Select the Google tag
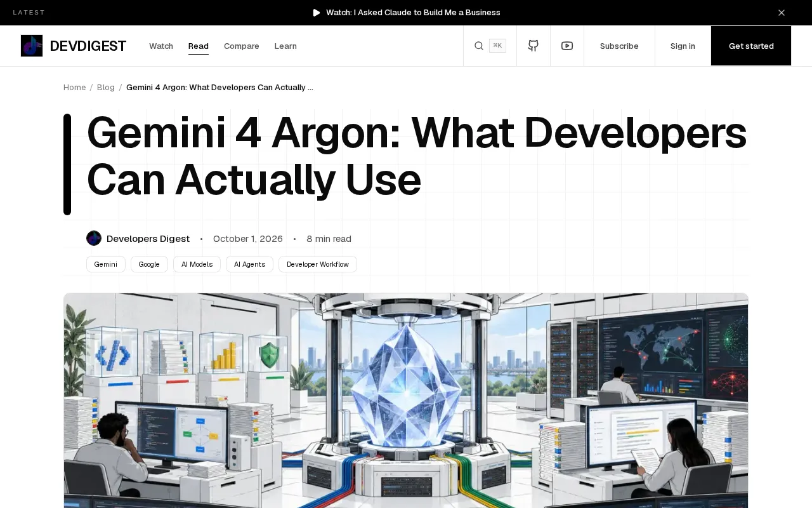The width and height of the screenshot is (812, 508). [x=149, y=264]
